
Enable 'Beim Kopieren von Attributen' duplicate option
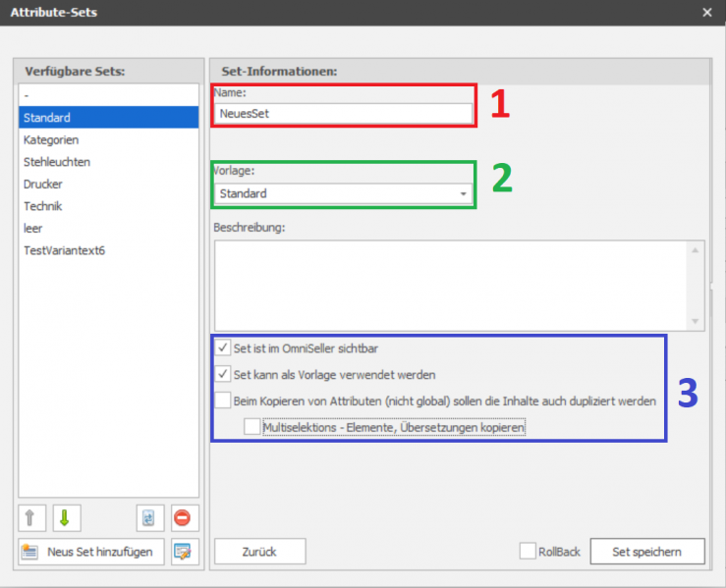coord(223,401)
